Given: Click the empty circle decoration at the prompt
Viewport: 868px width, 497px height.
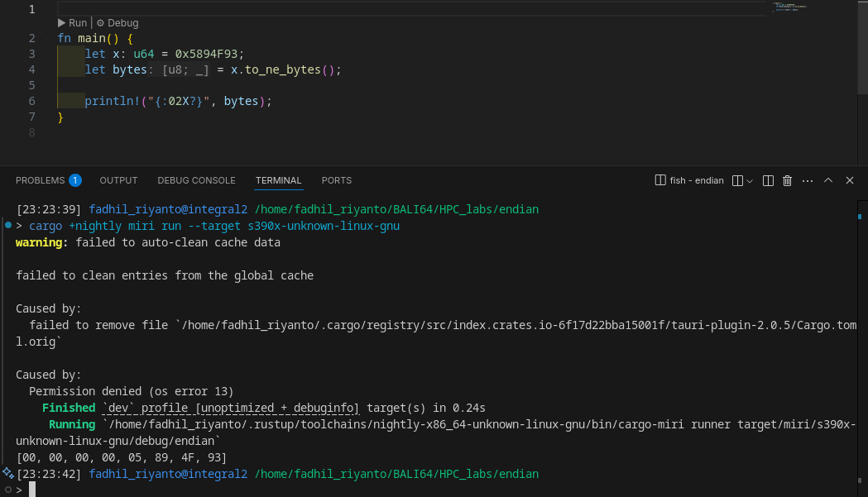Looking at the screenshot, I should 7,490.
